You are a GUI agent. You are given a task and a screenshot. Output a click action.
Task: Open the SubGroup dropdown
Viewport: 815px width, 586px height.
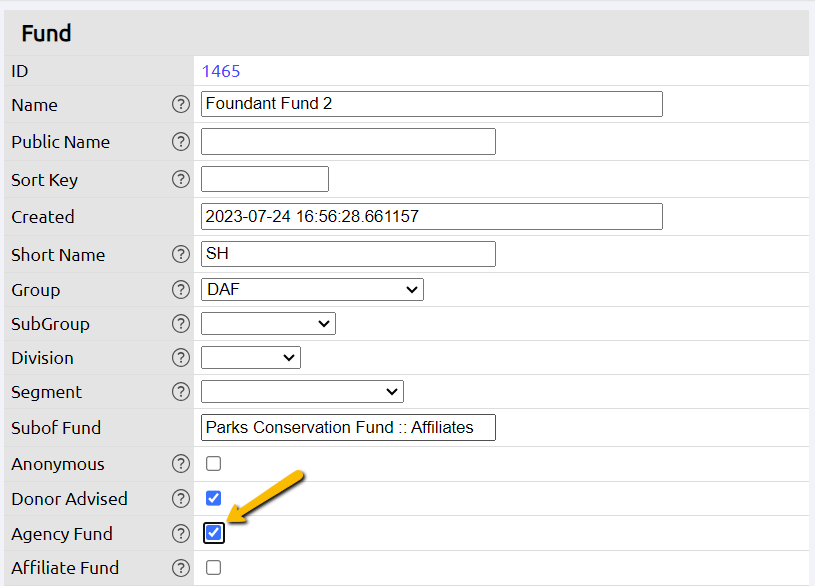[268, 323]
